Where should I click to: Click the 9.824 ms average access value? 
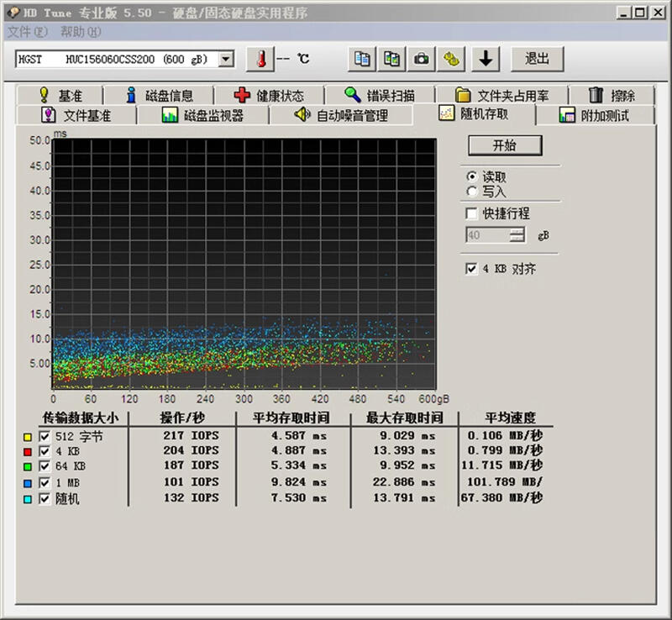pyautogui.click(x=299, y=482)
